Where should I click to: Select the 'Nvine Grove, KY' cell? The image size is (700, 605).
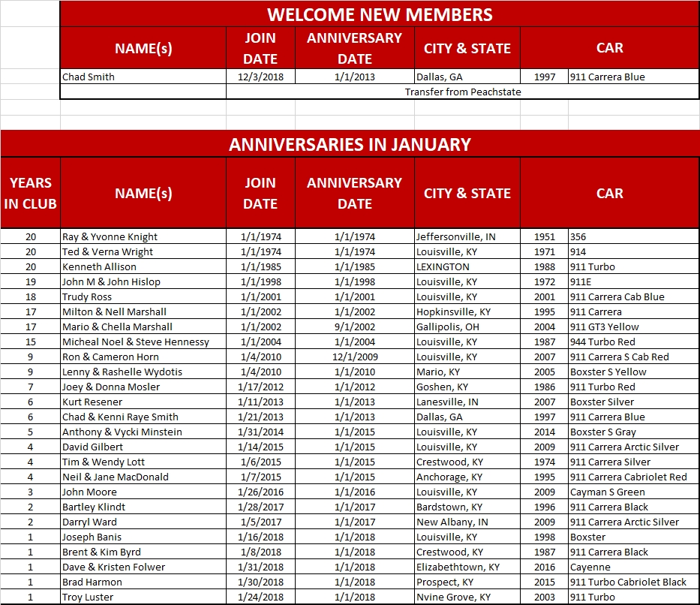pos(467,597)
